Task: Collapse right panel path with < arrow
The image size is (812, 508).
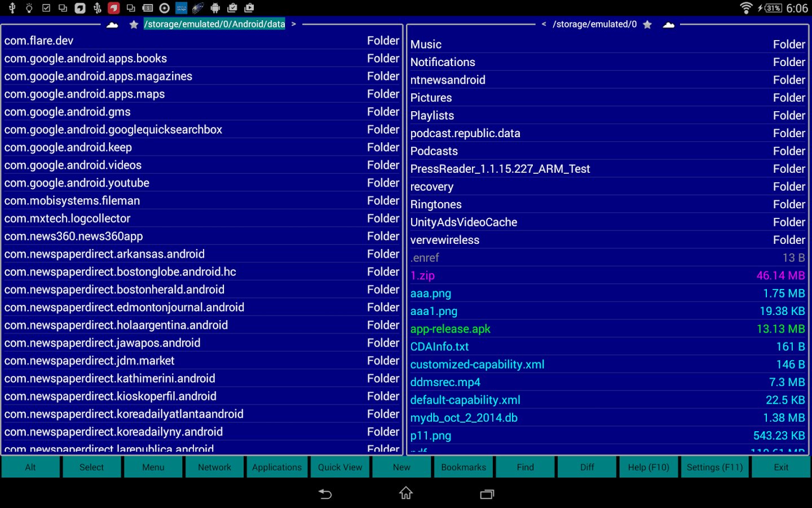Action: [x=544, y=24]
